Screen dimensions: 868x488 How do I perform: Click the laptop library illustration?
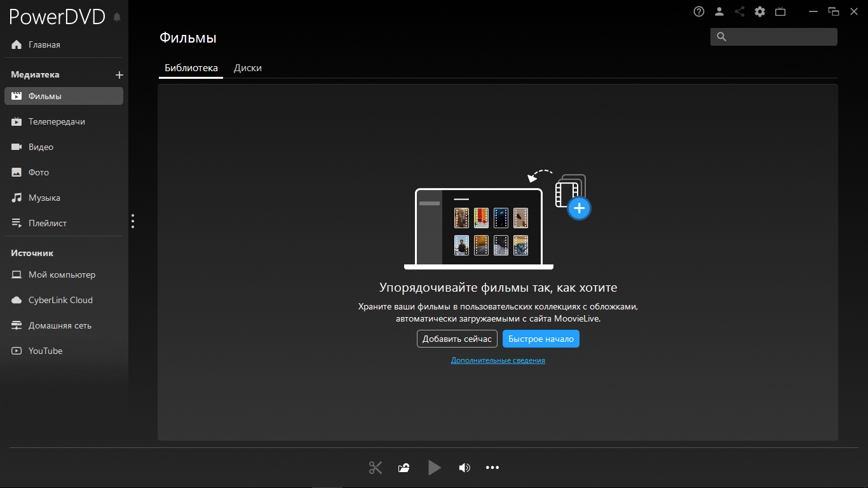478,229
